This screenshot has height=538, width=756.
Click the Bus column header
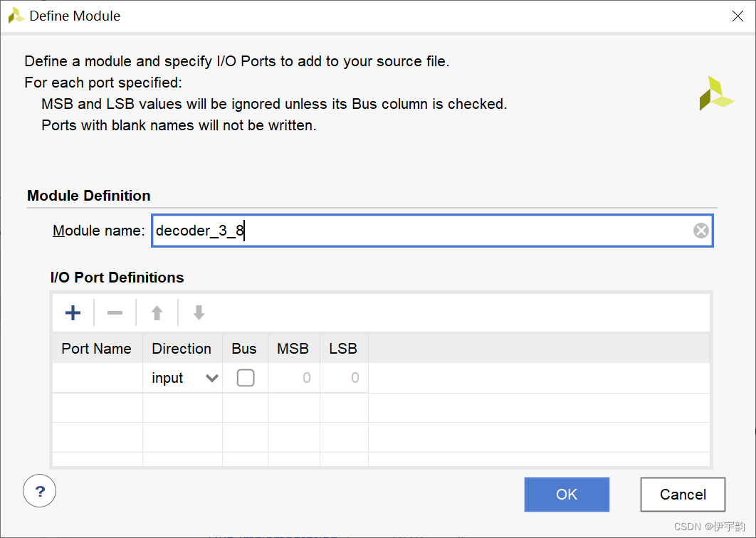click(x=244, y=349)
